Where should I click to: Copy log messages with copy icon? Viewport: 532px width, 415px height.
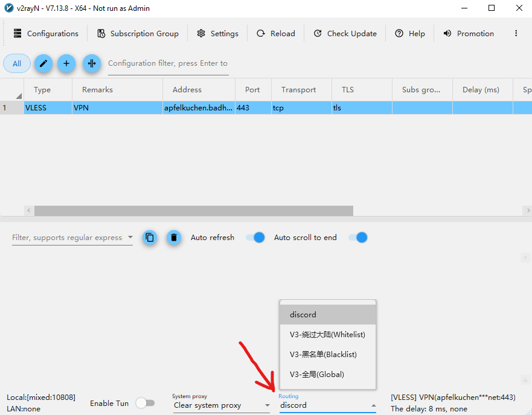point(150,238)
